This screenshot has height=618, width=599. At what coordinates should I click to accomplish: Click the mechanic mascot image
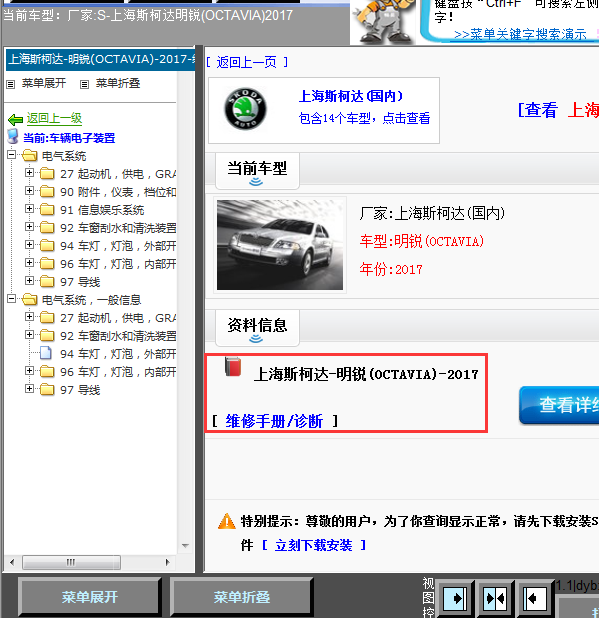tap(384, 22)
